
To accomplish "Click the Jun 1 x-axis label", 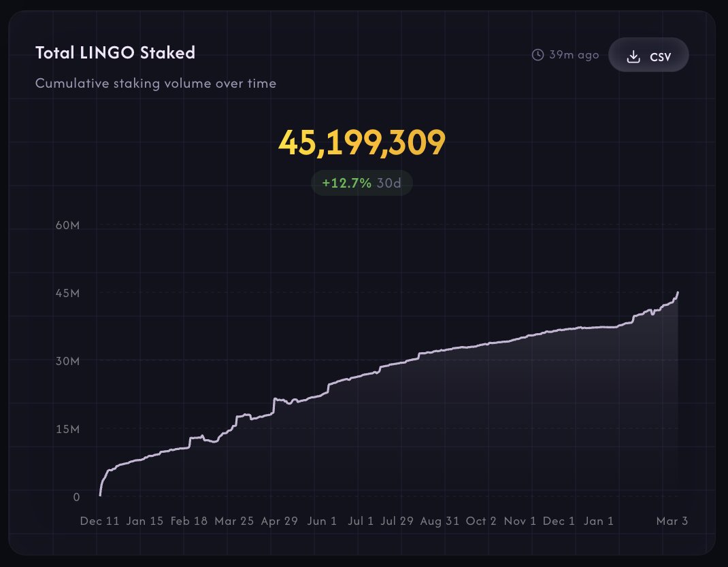I will [322, 521].
